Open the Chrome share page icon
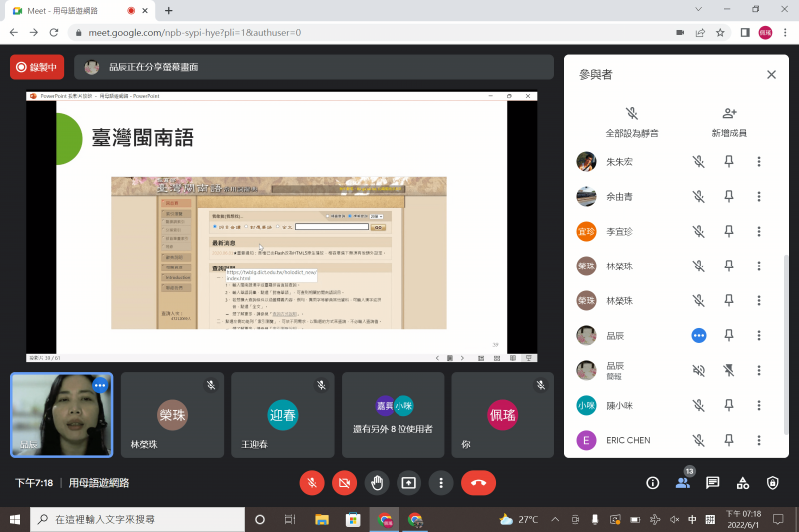Screen dimensions: 799x532 (700, 33)
